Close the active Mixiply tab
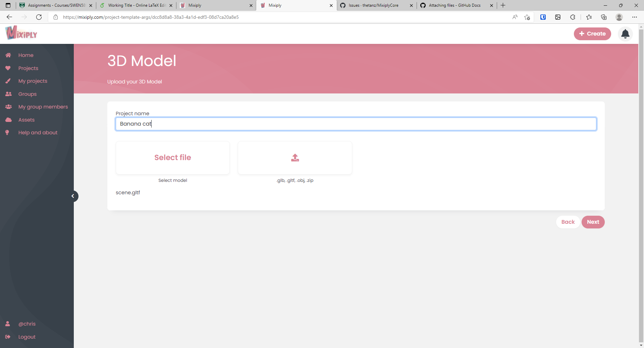The width and height of the screenshot is (644, 348). coord(331,5)
